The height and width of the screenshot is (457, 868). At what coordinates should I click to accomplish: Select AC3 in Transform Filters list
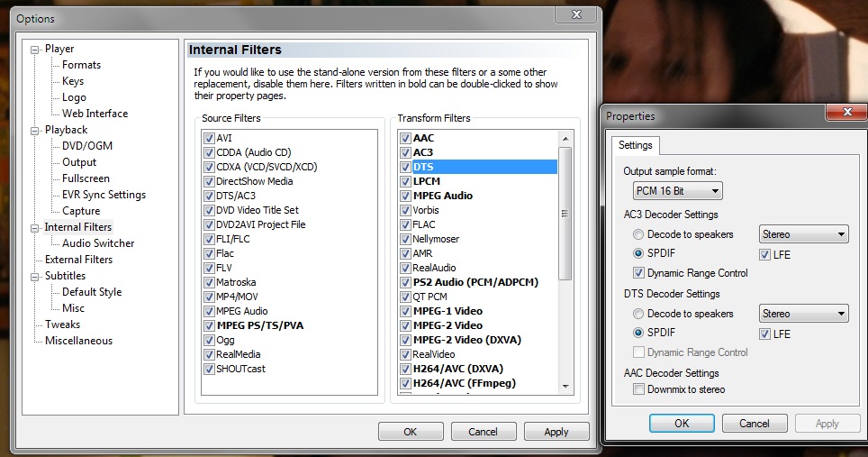(x=423, y=152)
